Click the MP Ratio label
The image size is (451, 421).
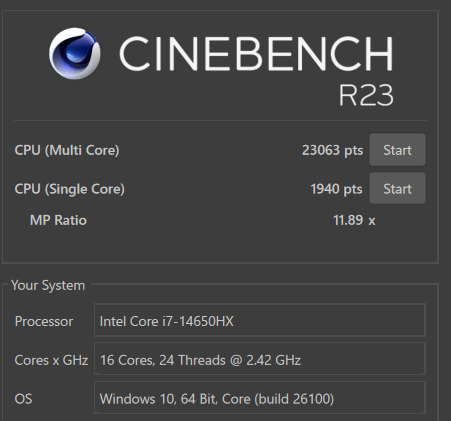[x=58, y=220]
